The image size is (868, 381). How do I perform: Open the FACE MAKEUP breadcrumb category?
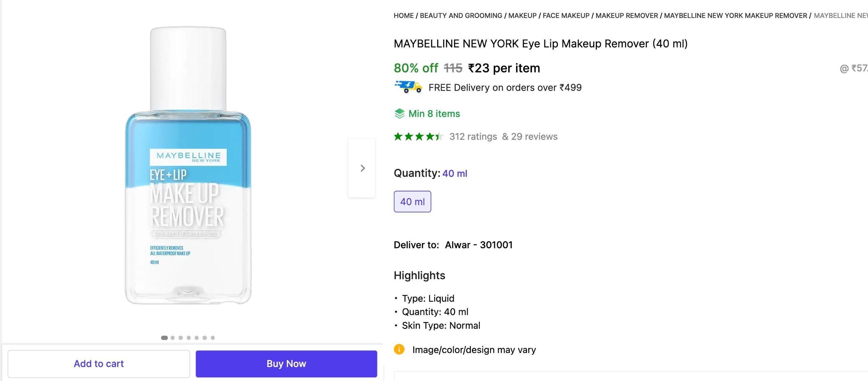click(x=566, y=16)
